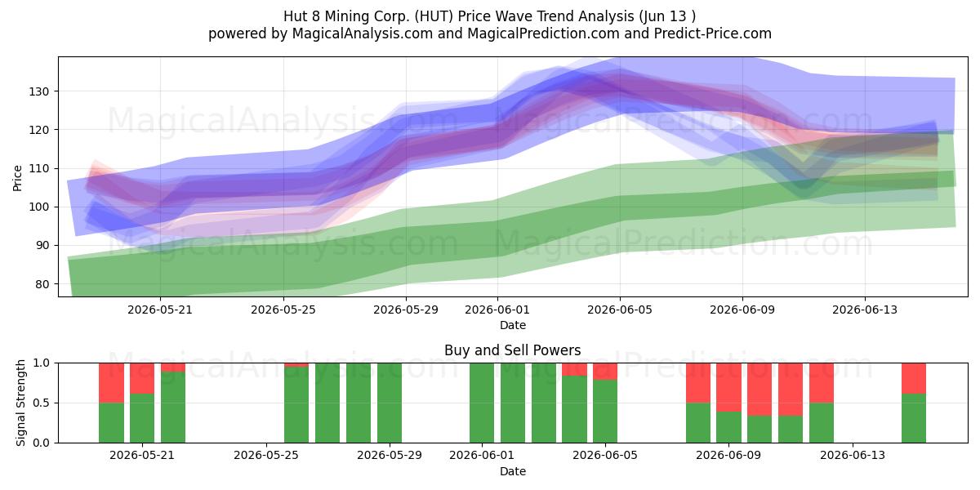
Task: Click green buy segment of the 2026-06-05 bar
Action: click(605, 411)
